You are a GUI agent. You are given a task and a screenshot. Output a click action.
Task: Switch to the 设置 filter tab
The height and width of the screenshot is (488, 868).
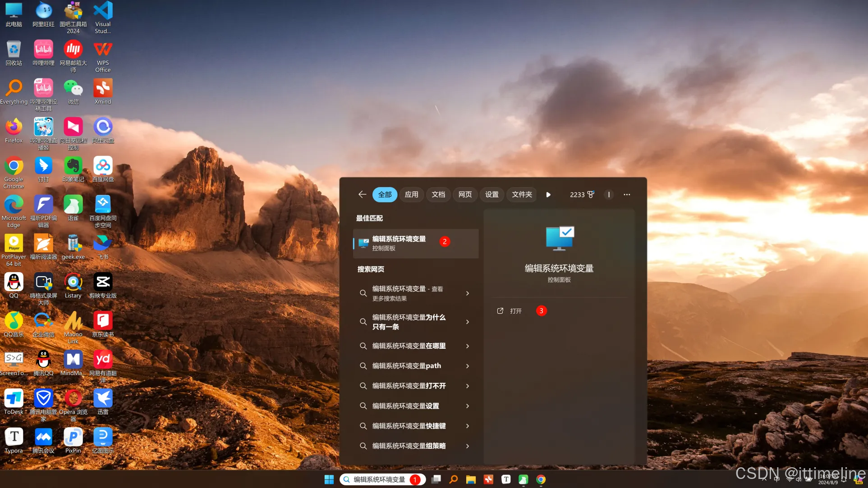(x=491, y=195)
